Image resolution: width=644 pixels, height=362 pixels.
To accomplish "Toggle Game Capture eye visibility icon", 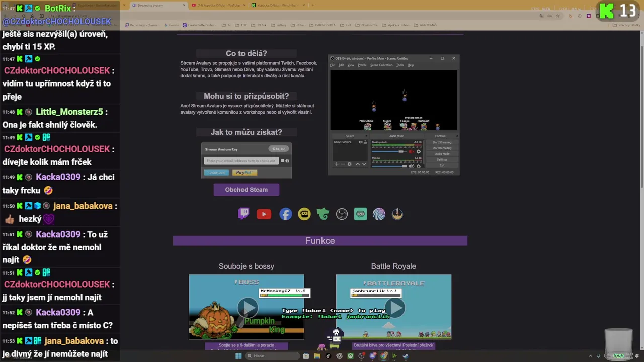I will tap(361, 142).
